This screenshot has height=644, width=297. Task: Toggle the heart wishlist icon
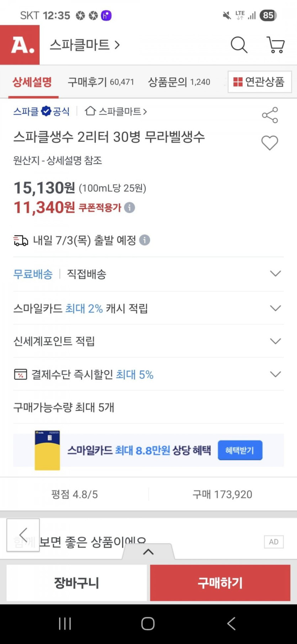coord(270,143)
